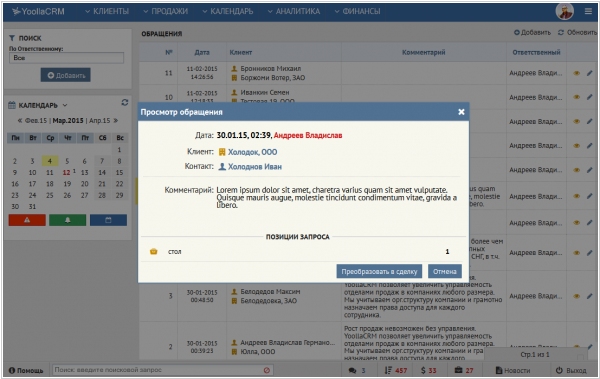Select Апр.15 in calendar
Screen dimensions: 600x379
click(99, 121)
